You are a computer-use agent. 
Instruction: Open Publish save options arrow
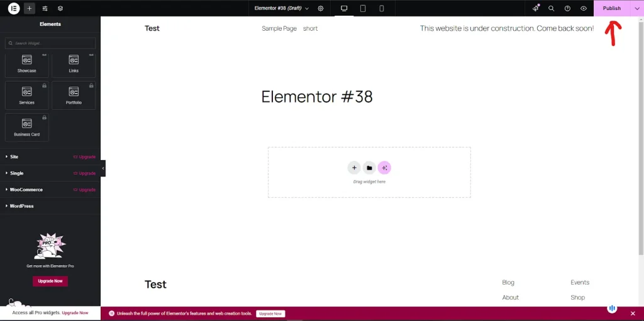pyautogui.click(x=637, y=8)
